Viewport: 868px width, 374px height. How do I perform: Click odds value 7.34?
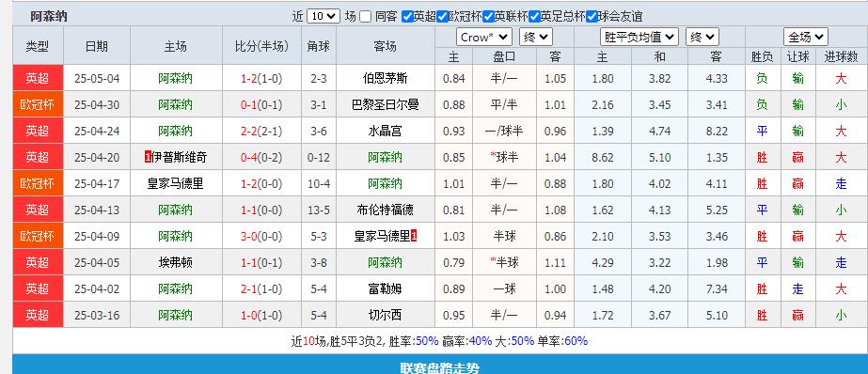tap(717, 288)
